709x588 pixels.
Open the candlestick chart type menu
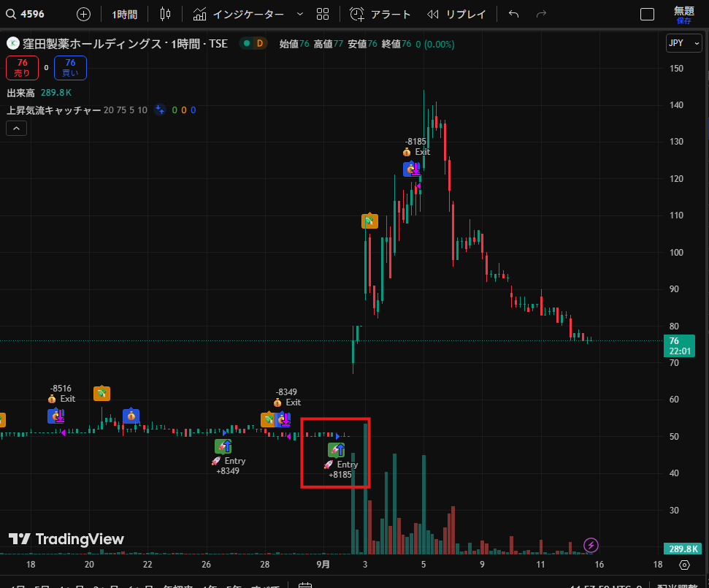(166, 15)
